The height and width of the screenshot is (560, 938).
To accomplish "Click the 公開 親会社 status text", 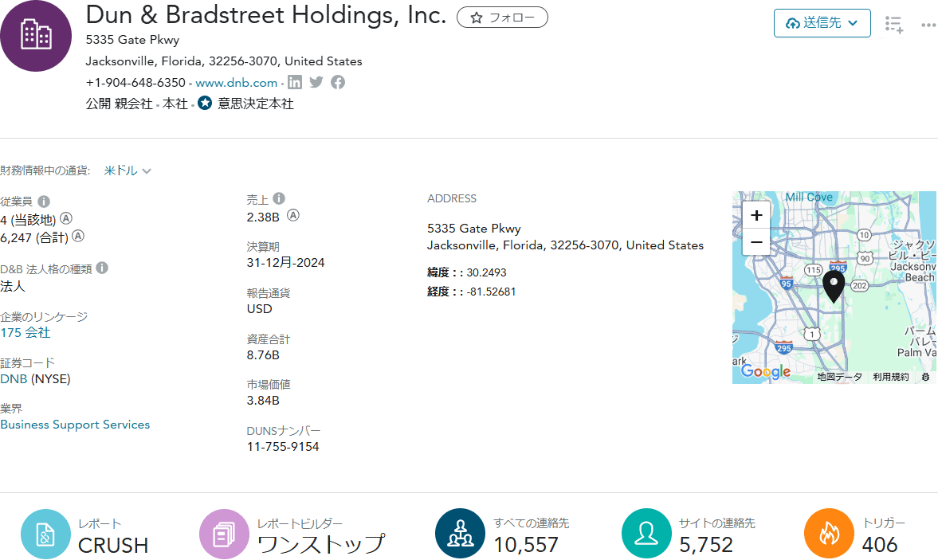I will pyautogui.click(x=119, y=104).
